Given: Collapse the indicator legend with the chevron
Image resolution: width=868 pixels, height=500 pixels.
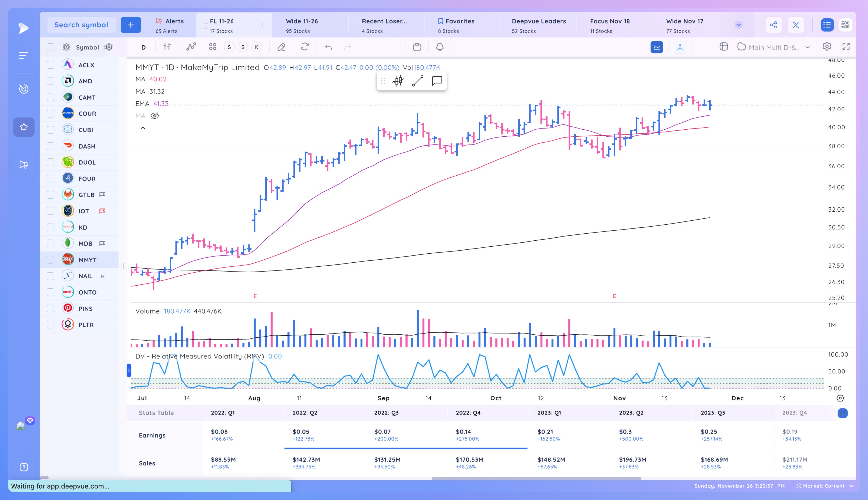Looking at the screenshot, I should coord(143,128).
